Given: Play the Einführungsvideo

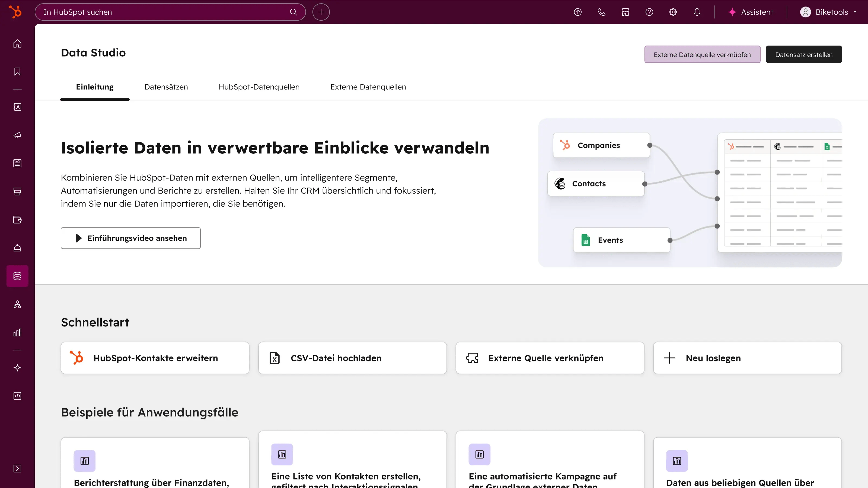Looking at the screenshot, I should pyautogui.click(x=131, y=238).
